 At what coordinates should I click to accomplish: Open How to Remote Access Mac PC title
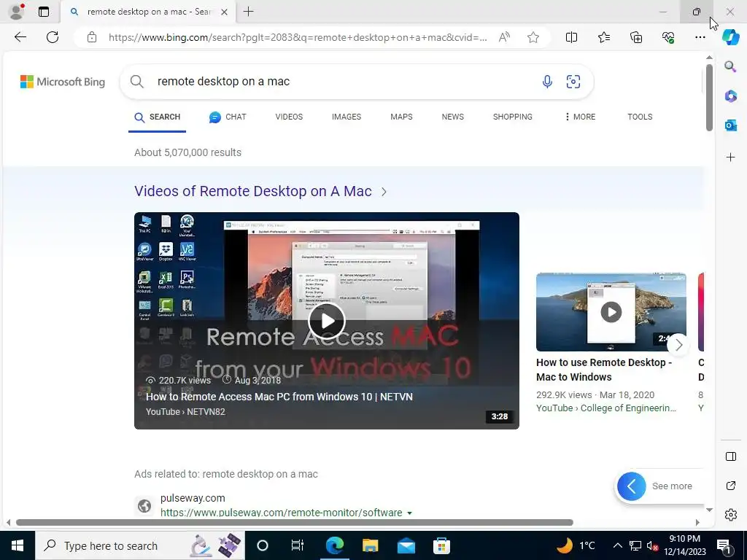pyautogui.click(x=279, y=397)
